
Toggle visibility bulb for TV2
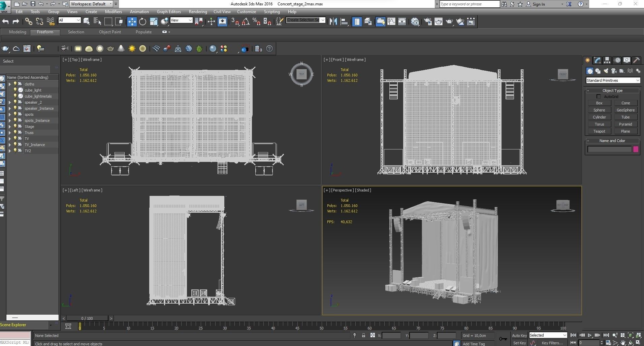tap(15, 150)
